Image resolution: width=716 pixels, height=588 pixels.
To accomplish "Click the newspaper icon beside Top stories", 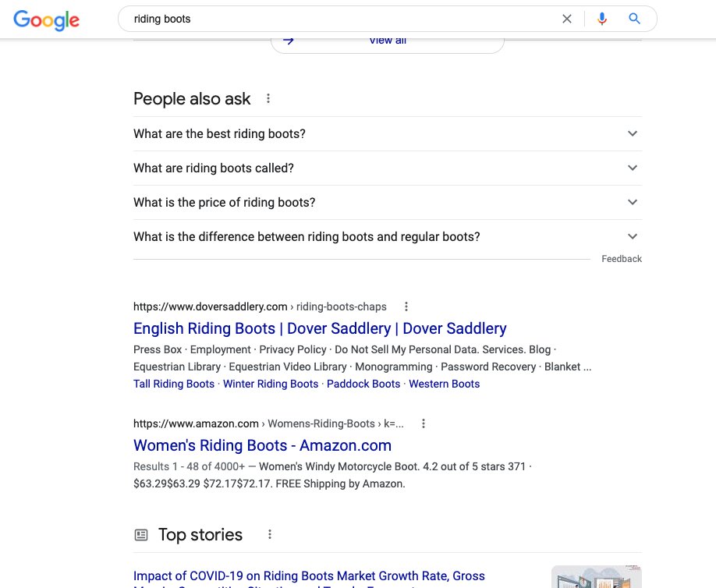I will (141, 535).
